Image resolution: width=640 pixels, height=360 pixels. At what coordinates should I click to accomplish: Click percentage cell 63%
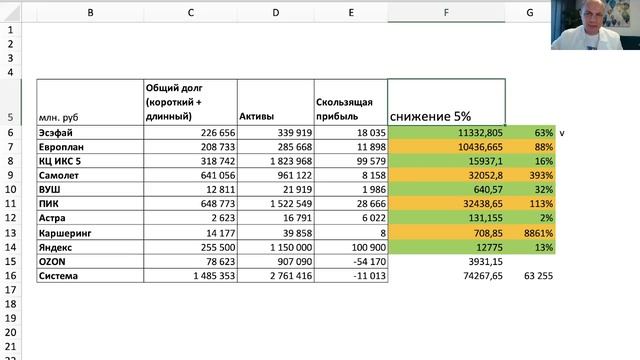click(530, 133)
